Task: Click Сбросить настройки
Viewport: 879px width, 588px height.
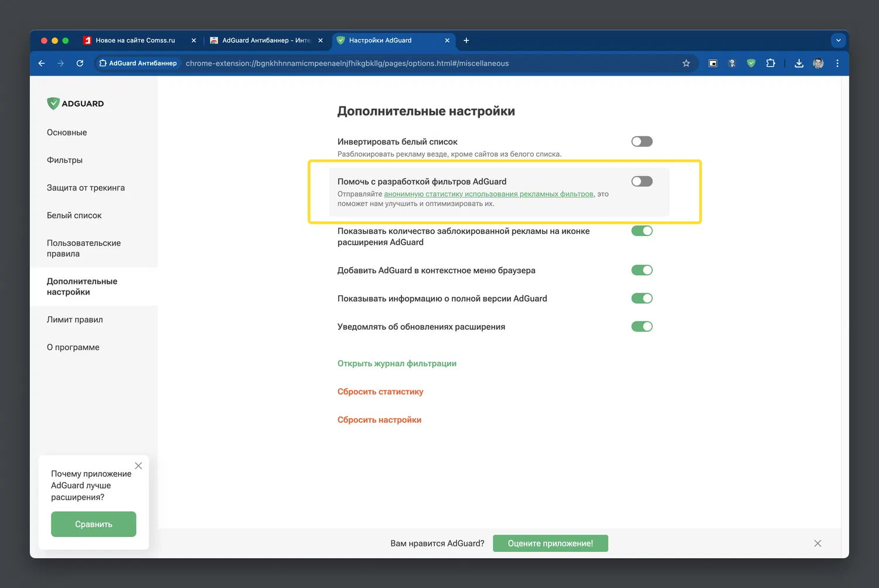Action: (x=379, y=419)
